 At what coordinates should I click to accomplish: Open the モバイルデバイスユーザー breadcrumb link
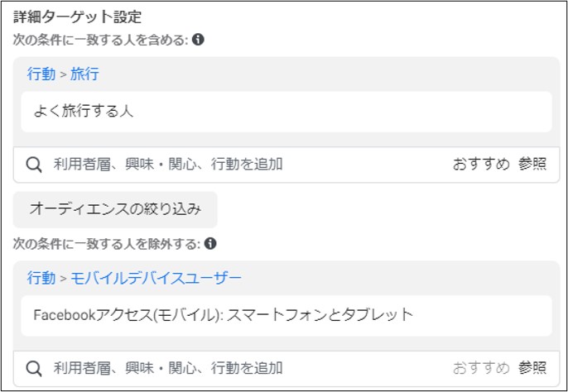156,278
